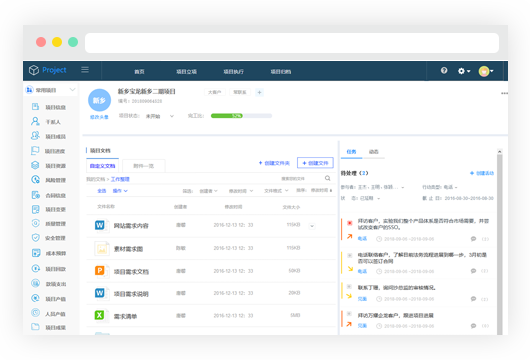Check the box for the 拜访万缘企龙客户 task

pos(350,314)
